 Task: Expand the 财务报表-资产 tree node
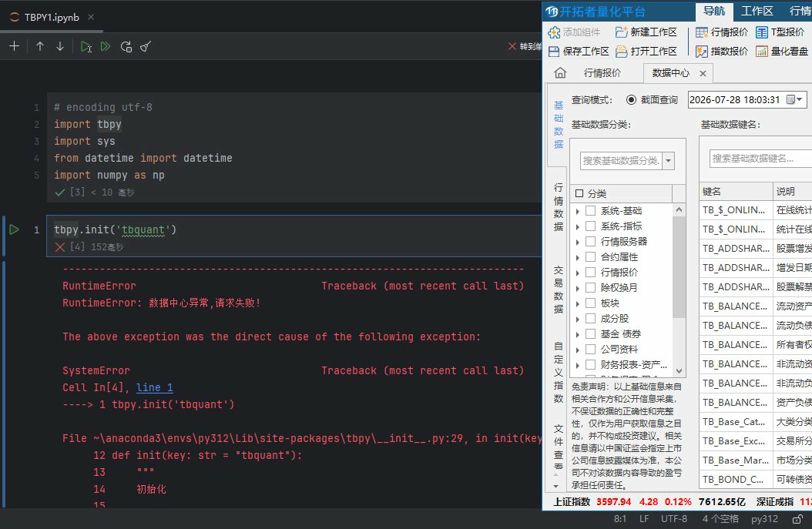pos(577,365)
